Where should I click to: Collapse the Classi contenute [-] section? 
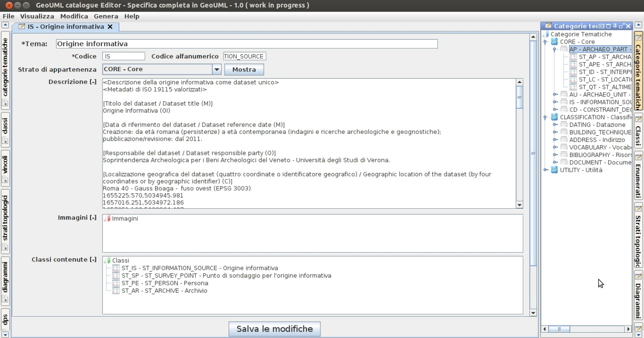(93, 260)
